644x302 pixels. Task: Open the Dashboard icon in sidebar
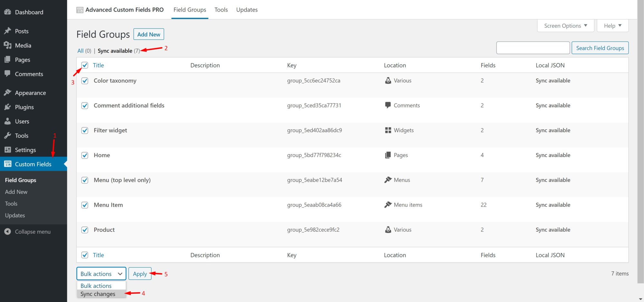[8, 12]
